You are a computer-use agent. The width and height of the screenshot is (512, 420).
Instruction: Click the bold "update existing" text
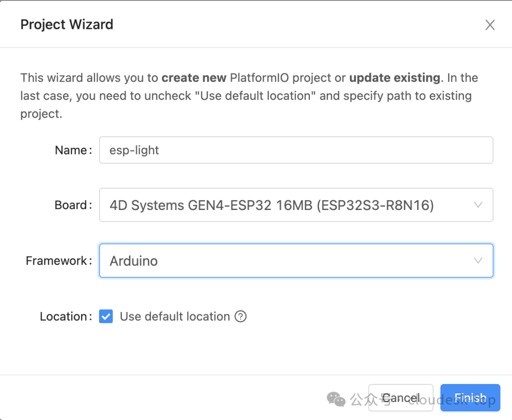[395, 78]
